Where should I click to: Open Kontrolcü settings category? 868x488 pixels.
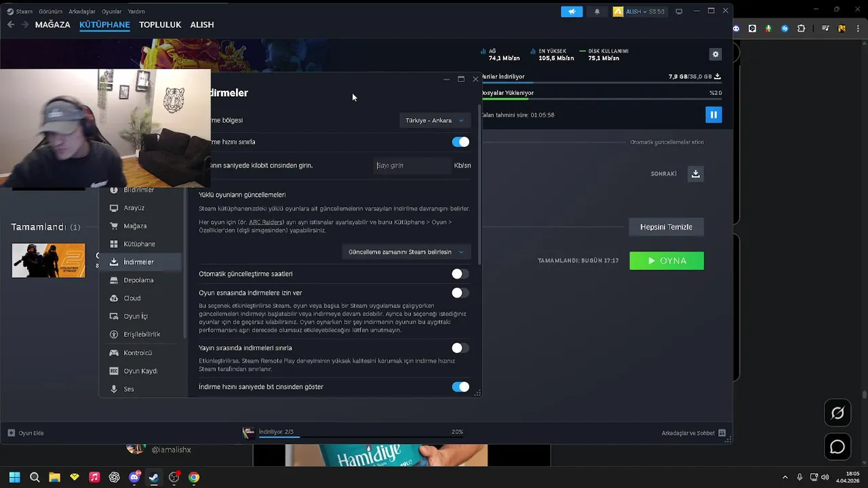tap(142, 352)
